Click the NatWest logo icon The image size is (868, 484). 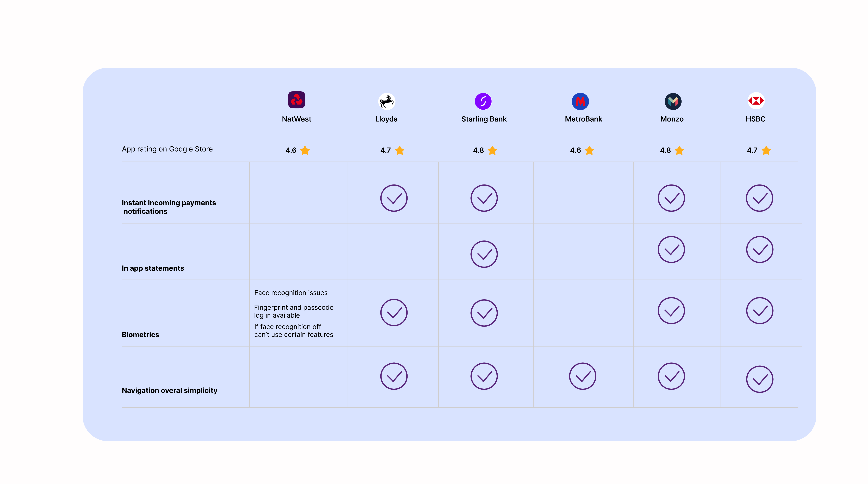click(297, 100)
